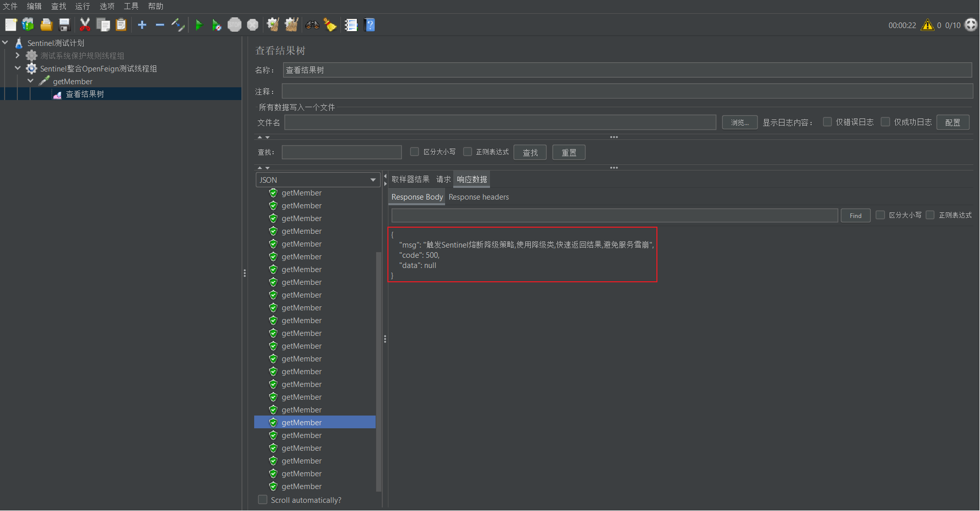This screenshot has width=980, height=511.
Task: Click the 配置 button
Action: pyautogui.click(x=952, y=123)
